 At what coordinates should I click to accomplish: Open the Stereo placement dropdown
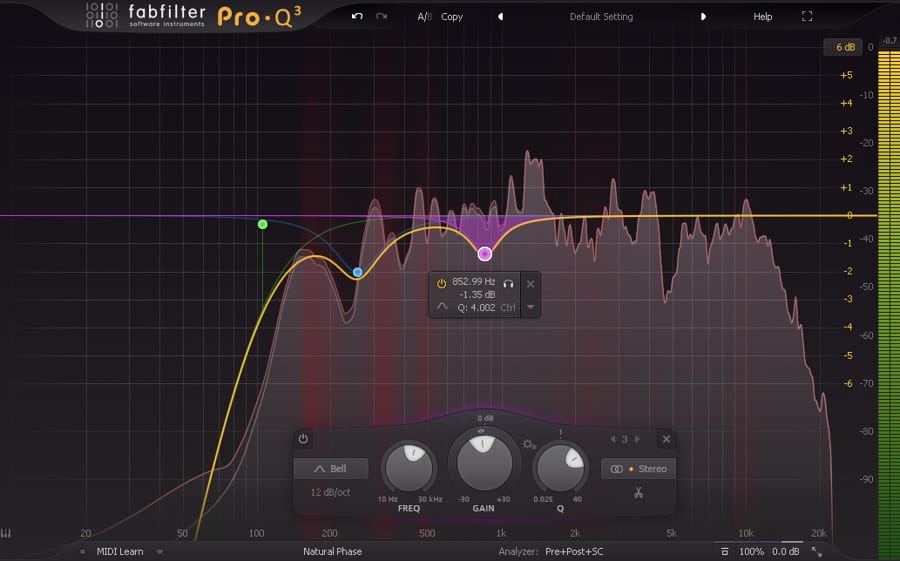(638, 469)
